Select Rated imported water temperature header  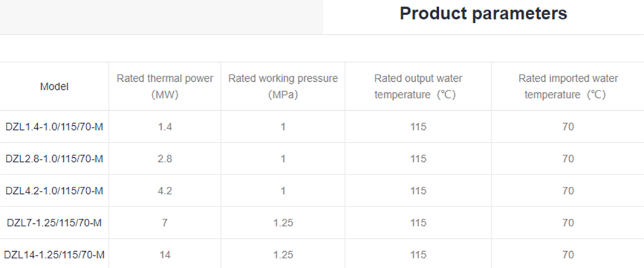coord(568,86)
